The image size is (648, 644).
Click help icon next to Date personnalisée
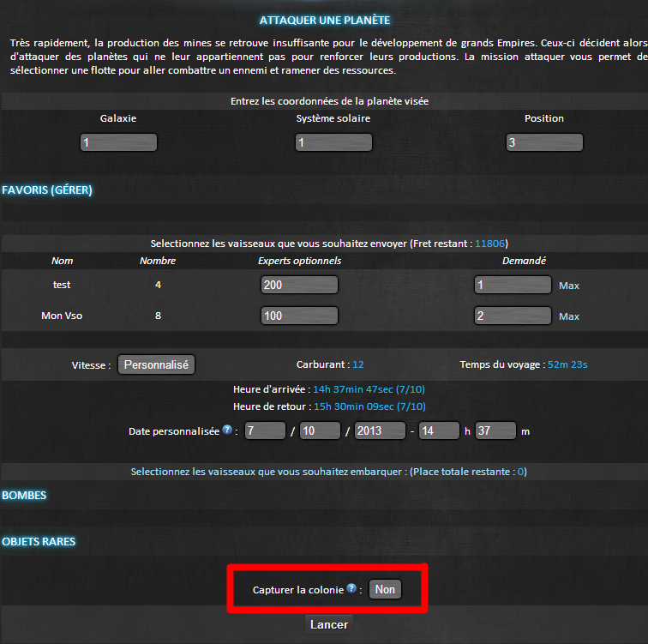(227, 430)
